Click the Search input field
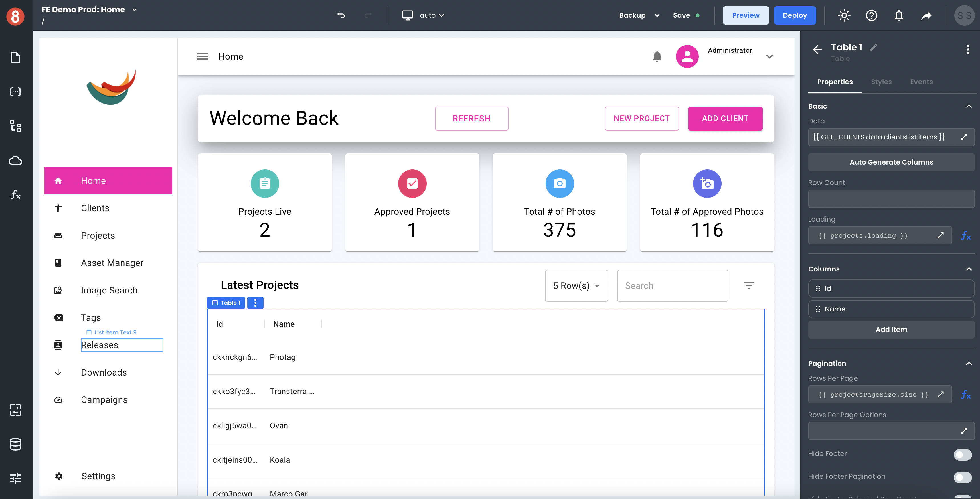This screenshot has height=499, width=980. coord(673,285)
